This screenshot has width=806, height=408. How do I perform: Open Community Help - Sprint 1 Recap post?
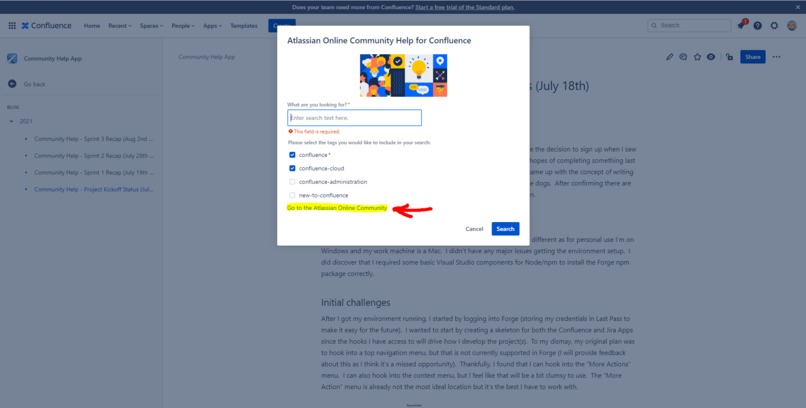(x=94, y=173)
